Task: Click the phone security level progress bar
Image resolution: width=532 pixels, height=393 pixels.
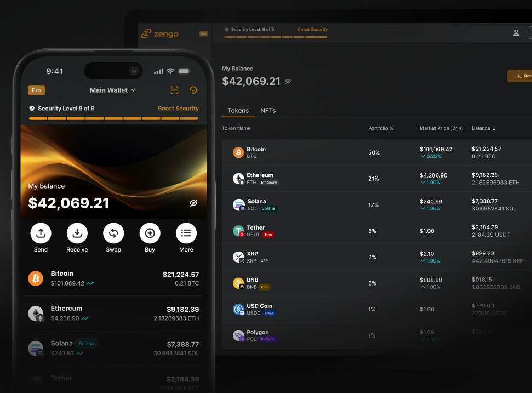Action: 113,118
